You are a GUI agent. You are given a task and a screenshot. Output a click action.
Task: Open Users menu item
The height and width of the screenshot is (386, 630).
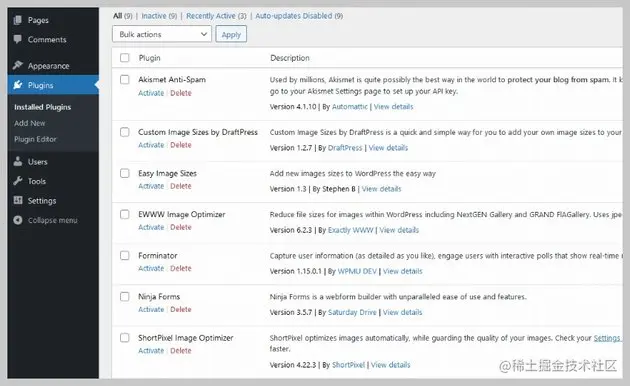pos(38,161)
